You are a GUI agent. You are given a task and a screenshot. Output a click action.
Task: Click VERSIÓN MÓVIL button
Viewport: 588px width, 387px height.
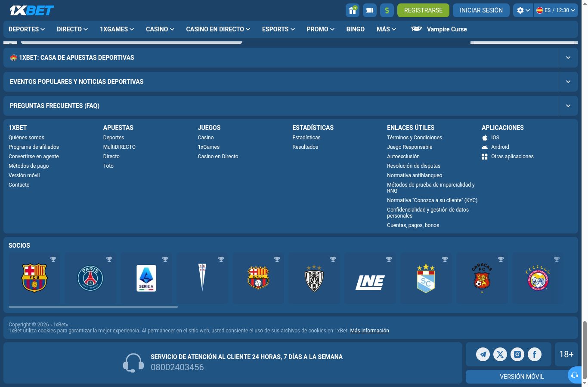point(522,377)
